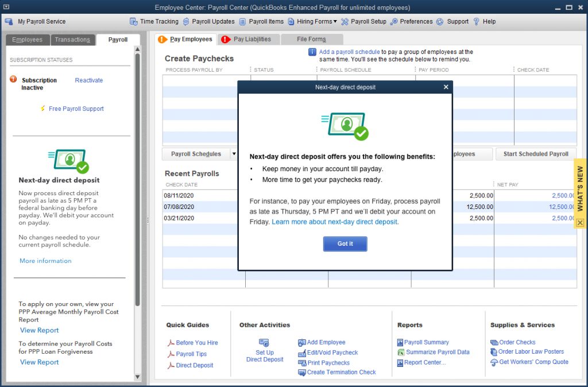Click the Report Center icon
The image size is (588, 387).
400,363
